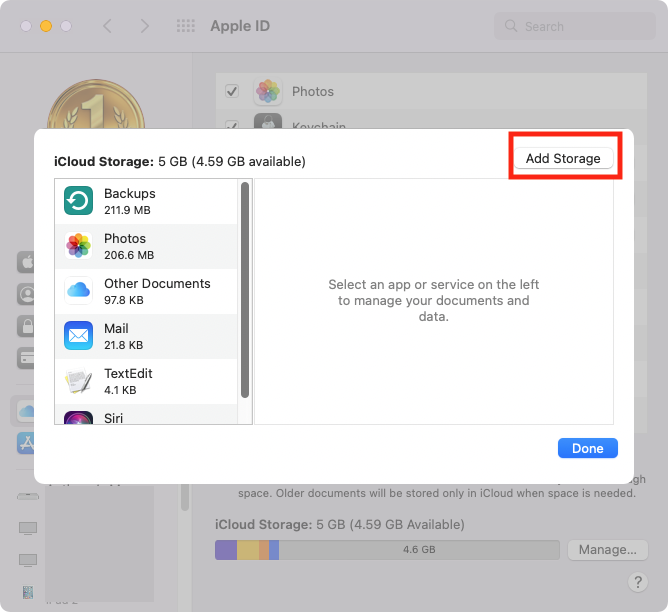Open Media & Purchases App Store sidebar icon
The height and width of the screenshot is (612, 668).
26,443
